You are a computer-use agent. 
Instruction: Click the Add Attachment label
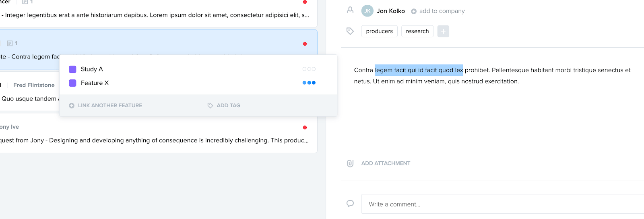pyautogui.click(x=386, y=163)
